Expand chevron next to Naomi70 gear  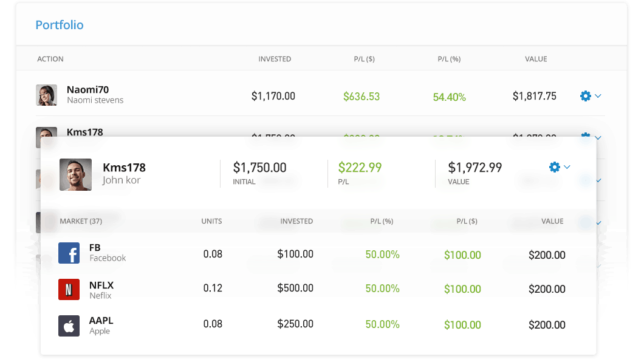598,96
